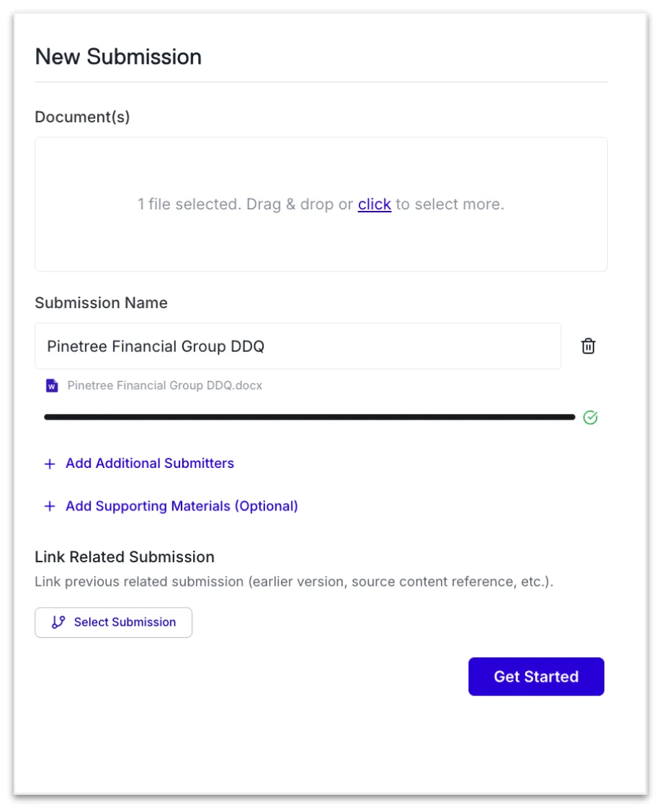Screen dimensions: 657x812
Task: Click the plus icon beside Add Additional Submitters
Action: [50, 464]
